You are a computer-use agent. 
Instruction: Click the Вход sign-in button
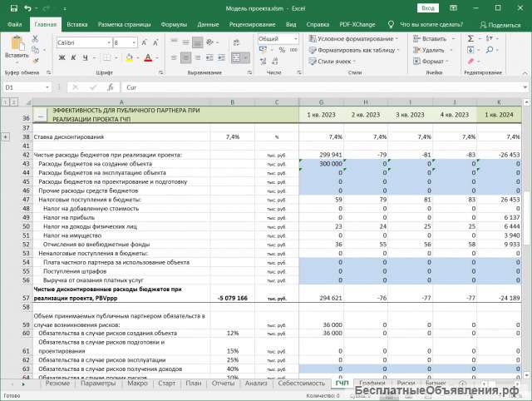[427, 8]
